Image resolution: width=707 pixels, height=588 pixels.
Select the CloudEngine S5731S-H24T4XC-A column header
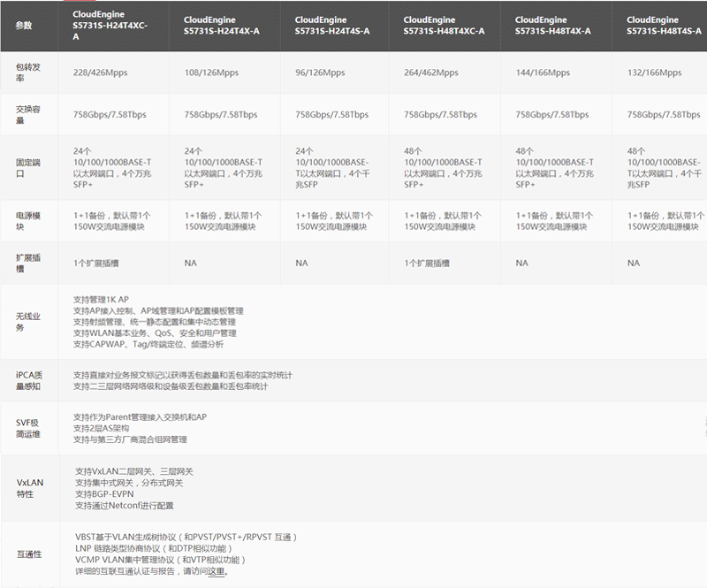tap(110, 26)
